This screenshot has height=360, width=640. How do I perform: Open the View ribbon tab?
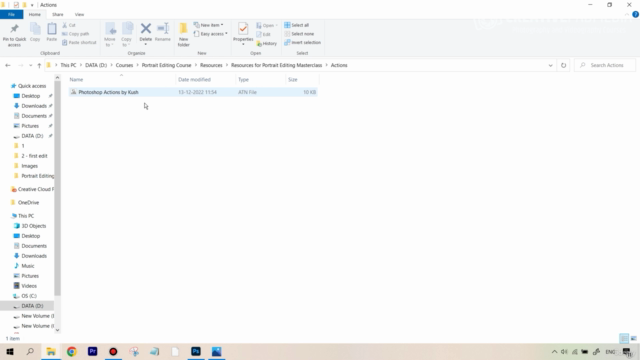coord(79,14)
